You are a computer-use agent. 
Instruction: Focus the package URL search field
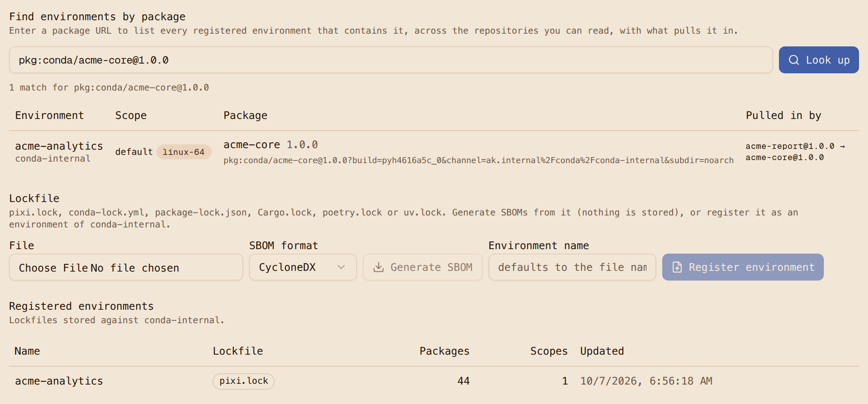click(391, 60)
